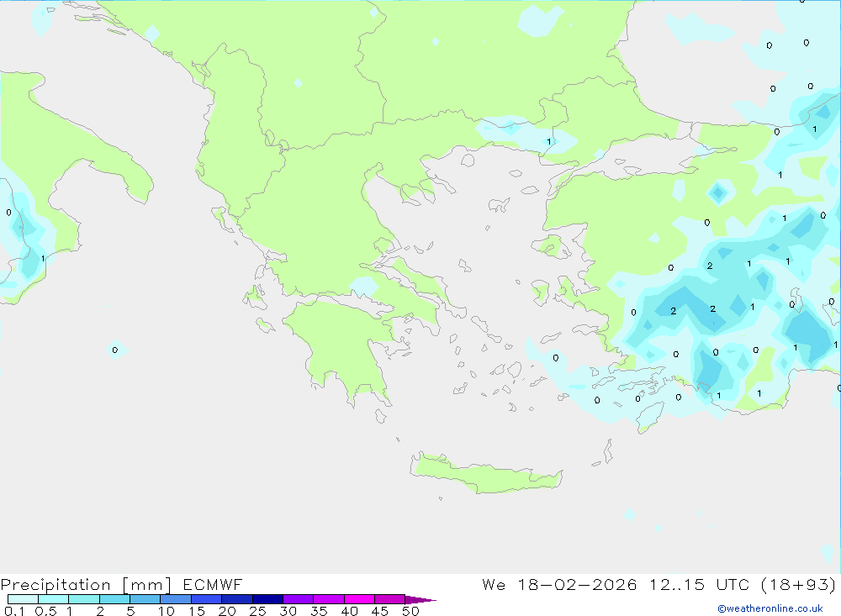The height and width of the screenshot is (616, 841).
Task: Click the '10' legend scale label
Action: click(167, 611)
